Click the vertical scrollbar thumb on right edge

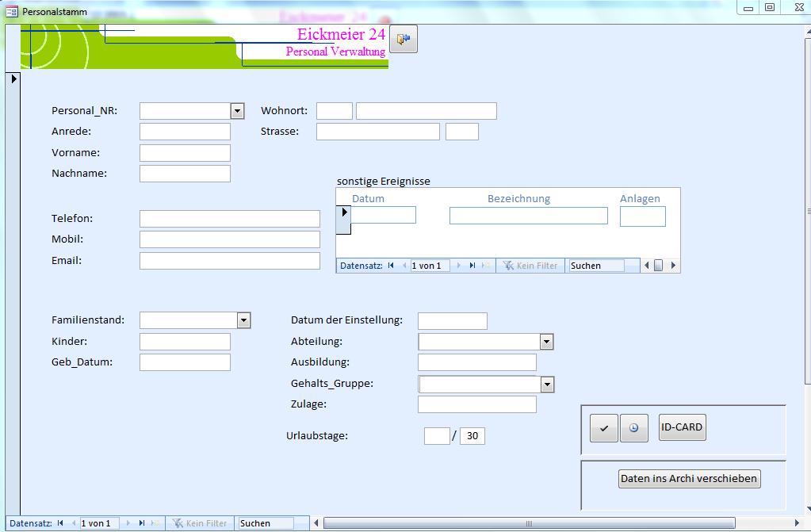point(809,211)
